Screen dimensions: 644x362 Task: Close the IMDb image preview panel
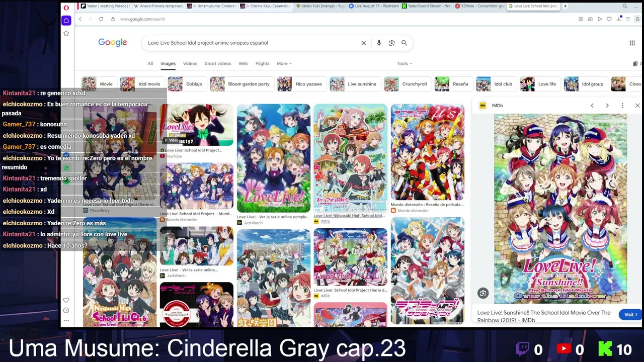tap(637, 106)
